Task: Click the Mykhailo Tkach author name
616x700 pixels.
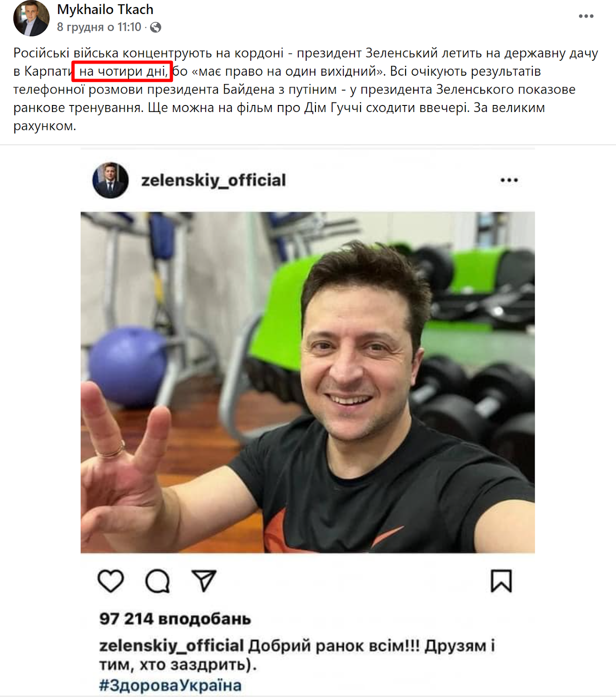Action: pyautogui.click(x=105, y=9)
